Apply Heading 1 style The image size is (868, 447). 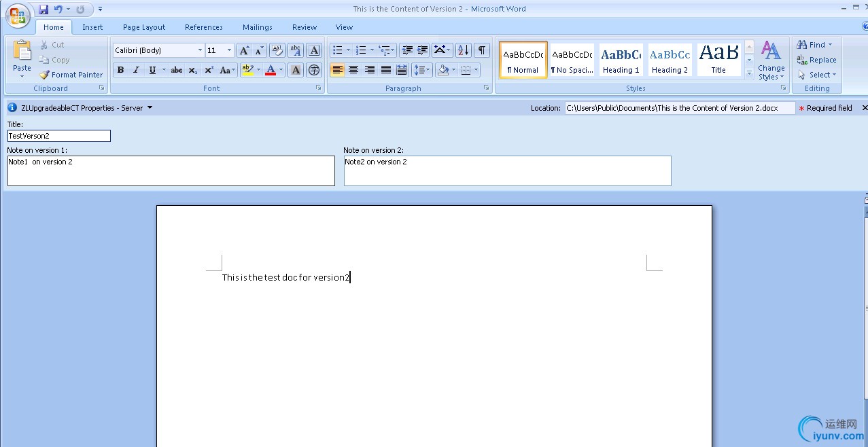tap(621, 60)
